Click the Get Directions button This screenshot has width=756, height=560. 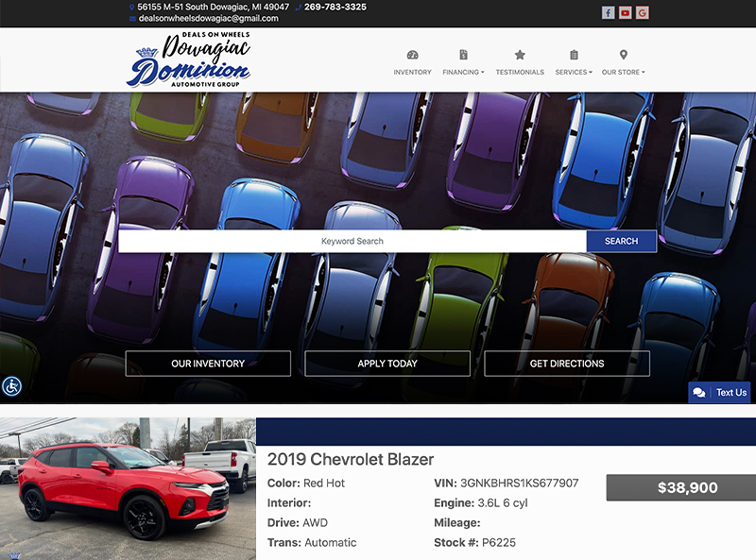coord(567,364)
